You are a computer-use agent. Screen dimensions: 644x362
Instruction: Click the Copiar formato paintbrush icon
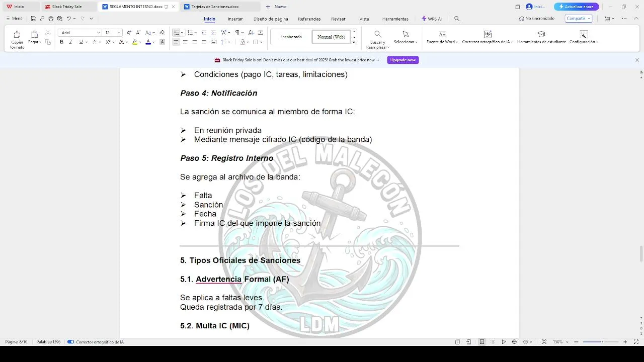(17, 34)
